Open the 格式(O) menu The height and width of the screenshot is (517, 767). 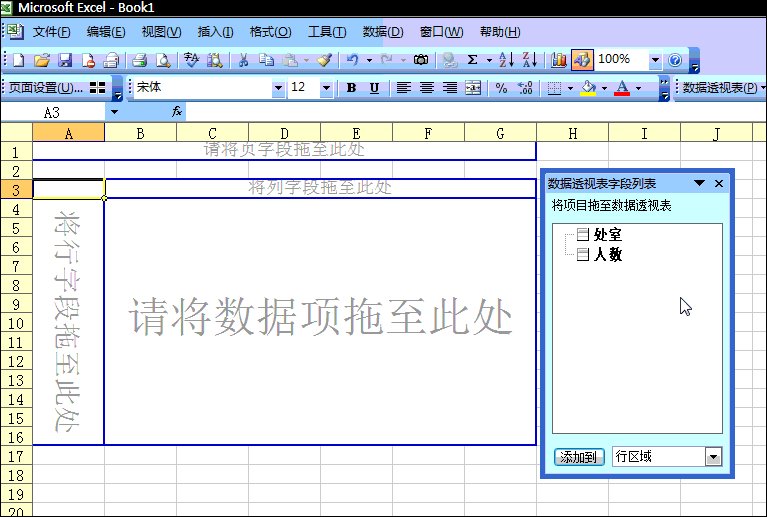[270, 32]
